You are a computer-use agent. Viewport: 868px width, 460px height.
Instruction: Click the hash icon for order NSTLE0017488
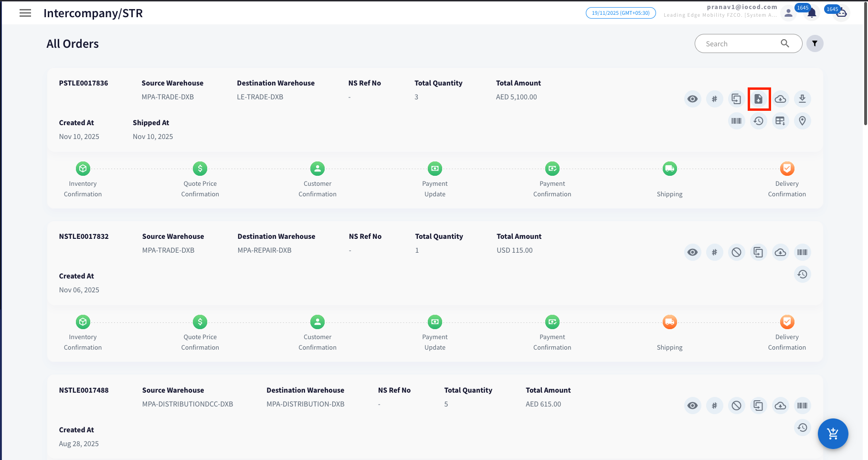point(714,406)
